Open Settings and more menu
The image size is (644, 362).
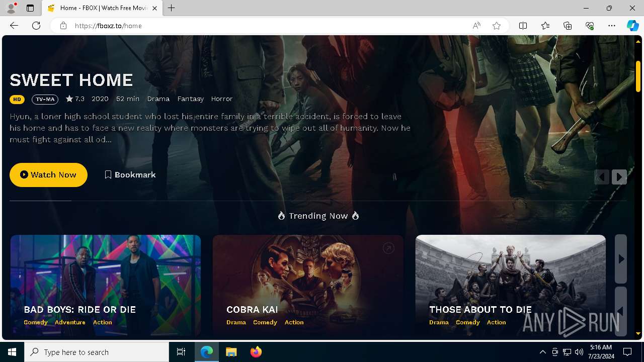coord(612,26)
